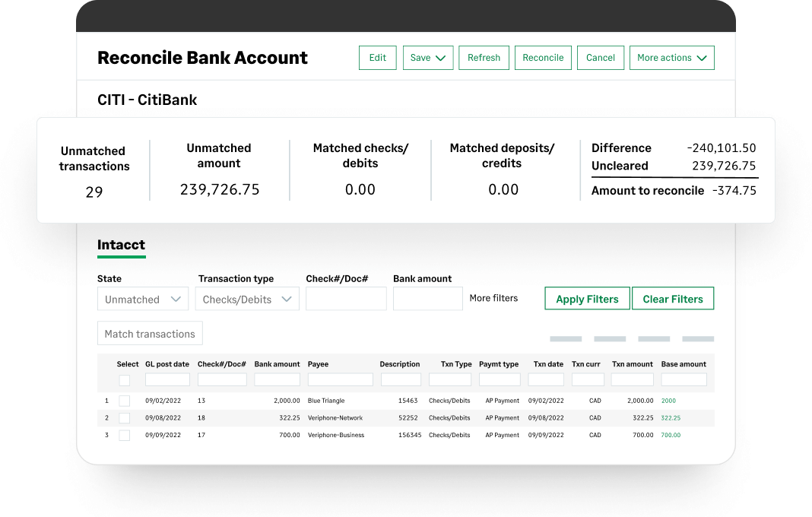Click the Txn Type column filter box
812x517 pixels.
(x=450, y=379)
